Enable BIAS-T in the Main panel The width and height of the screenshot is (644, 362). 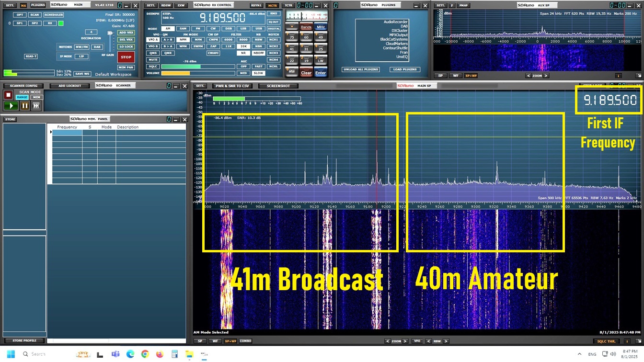point(31,56)
